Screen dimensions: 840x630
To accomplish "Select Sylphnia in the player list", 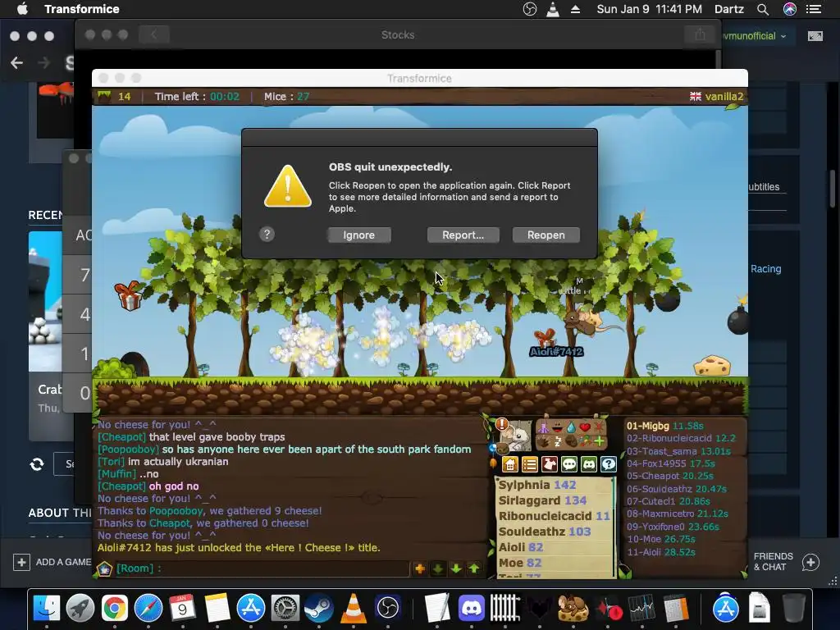I will [x=537, y=485].
